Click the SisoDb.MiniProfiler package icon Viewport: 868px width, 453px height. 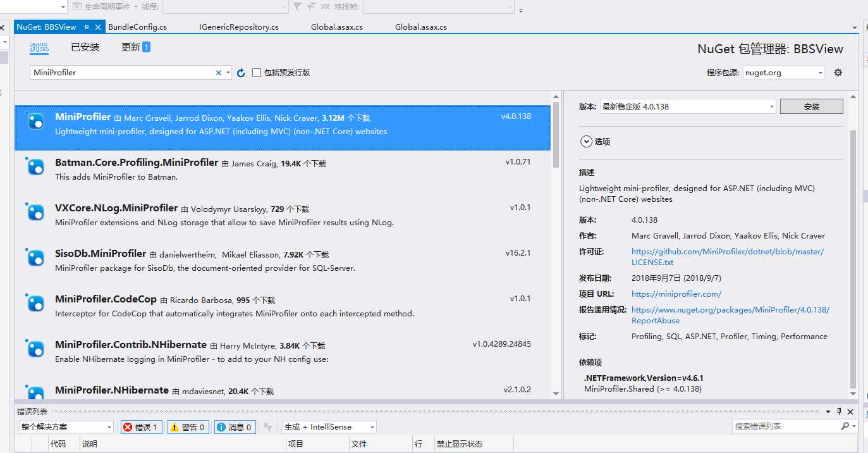pos(35,258)
